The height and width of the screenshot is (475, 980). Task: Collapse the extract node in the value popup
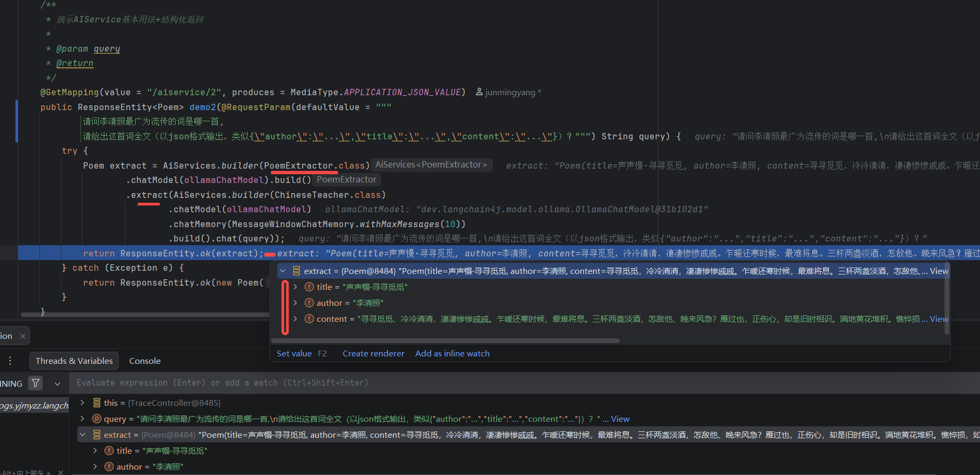coord(283,271)
